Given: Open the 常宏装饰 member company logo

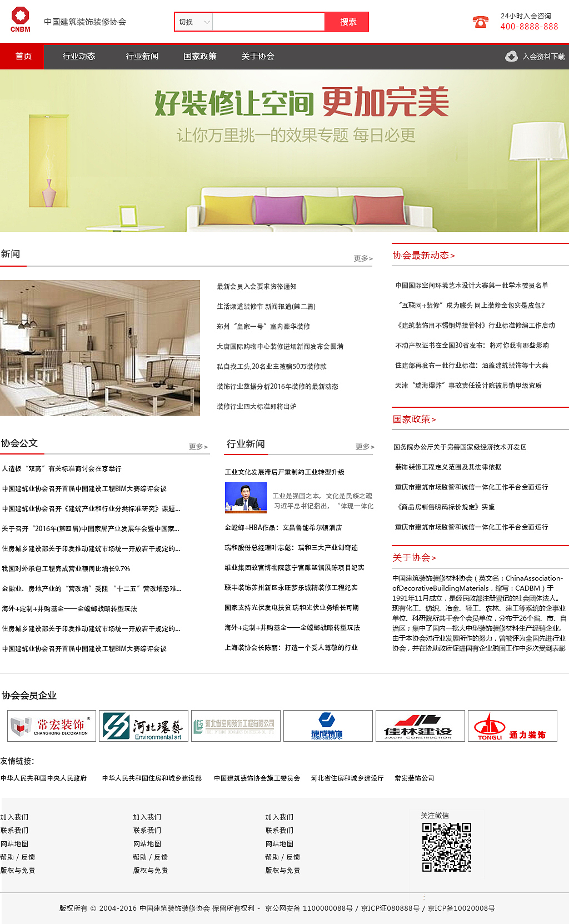Looking at the screenshot, I should click(52, 726).
